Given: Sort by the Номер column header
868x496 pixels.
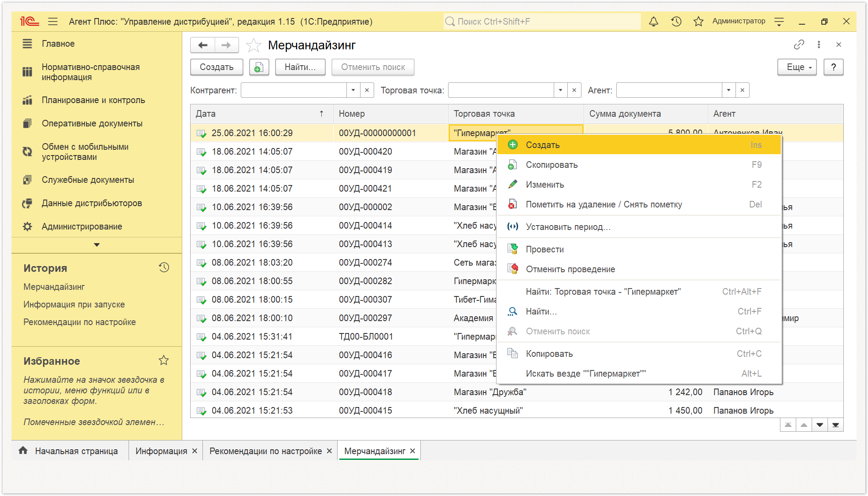Looking at the screenshot, I should 390,114.
